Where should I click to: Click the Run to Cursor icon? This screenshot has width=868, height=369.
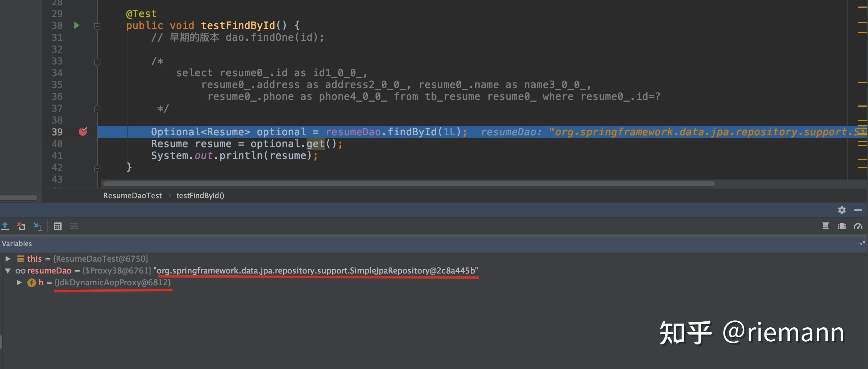tap(37, 226)
